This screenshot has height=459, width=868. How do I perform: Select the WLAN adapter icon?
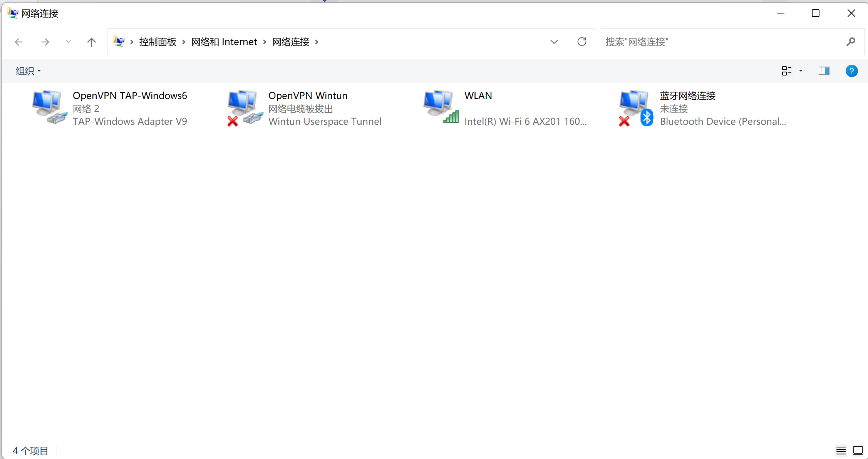click(x=441, y=107)
